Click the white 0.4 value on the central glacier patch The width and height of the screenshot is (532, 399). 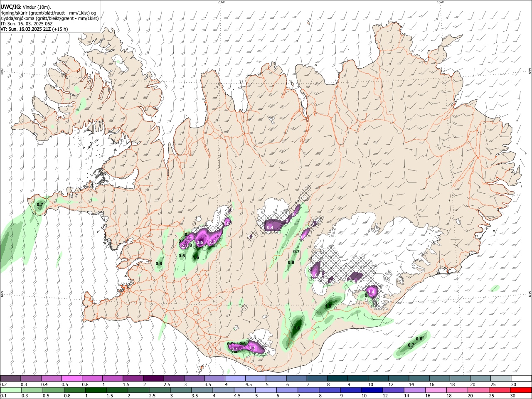tap(270, 227)
